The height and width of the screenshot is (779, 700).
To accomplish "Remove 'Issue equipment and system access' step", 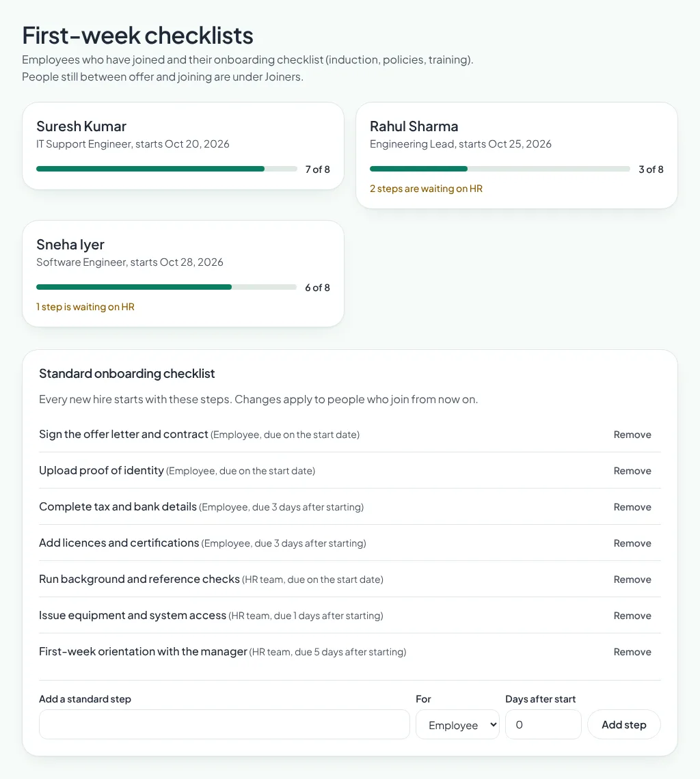I will 632,616.
